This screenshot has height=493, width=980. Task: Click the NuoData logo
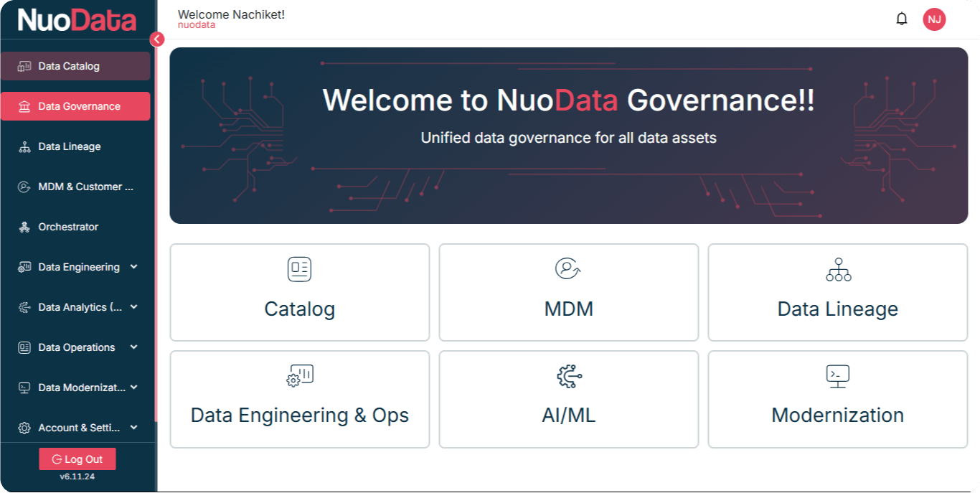(x=77, y=19)
